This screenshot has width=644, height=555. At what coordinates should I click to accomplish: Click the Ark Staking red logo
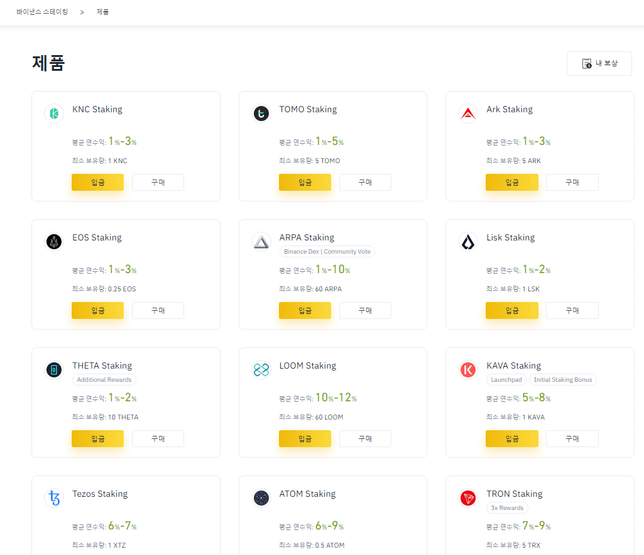coord(468,114)
